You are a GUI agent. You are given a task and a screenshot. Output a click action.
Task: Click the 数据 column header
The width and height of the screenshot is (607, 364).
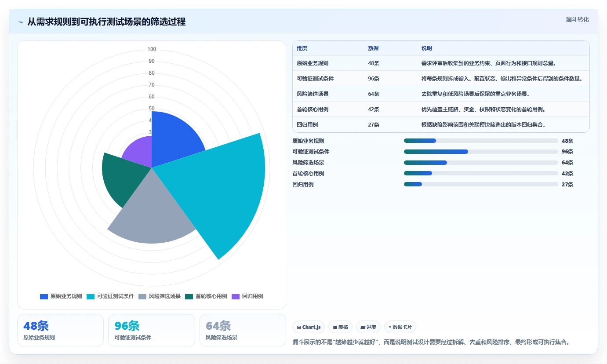pyautogui.click(x=373, y=48)
